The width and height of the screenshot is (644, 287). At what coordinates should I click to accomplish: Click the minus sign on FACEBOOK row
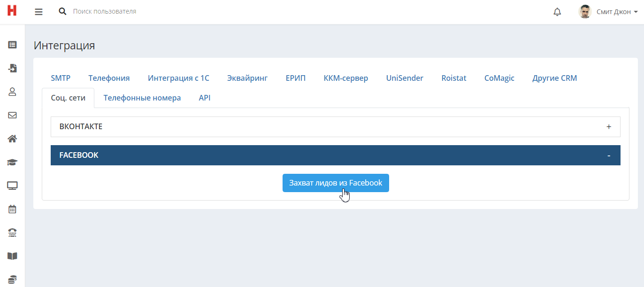point(609,155)
